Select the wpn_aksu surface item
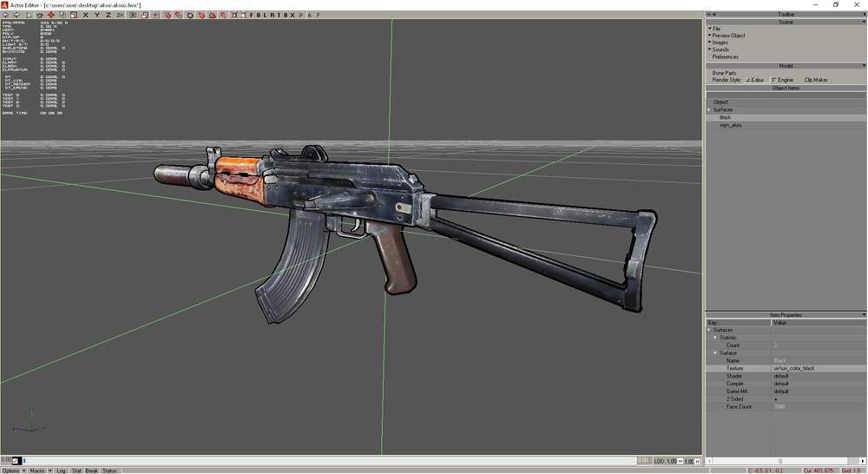 click(730, 125)
